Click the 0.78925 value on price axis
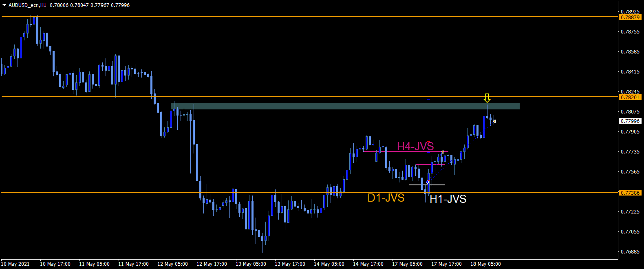The image size is (644, 269). pos(630,12)
